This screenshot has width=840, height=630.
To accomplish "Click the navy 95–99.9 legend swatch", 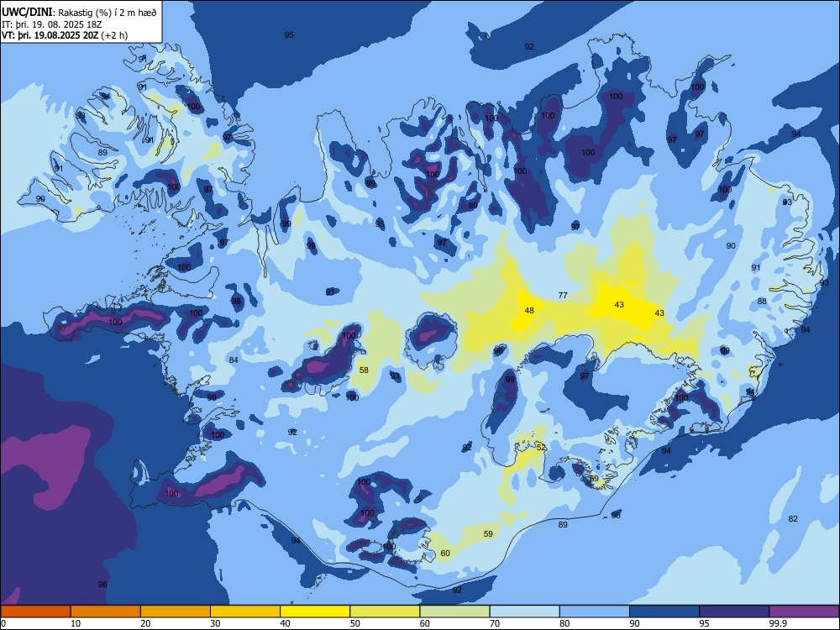I will [734, 612].
